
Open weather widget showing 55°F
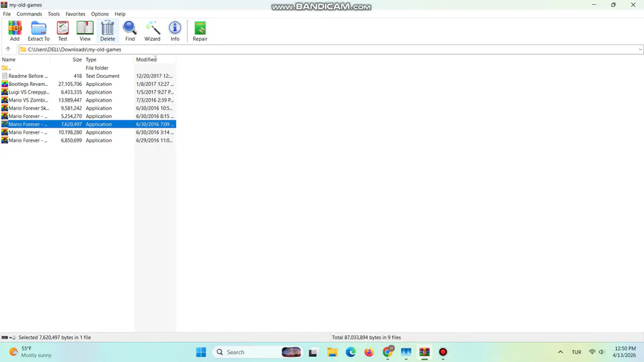click(31, 352)
